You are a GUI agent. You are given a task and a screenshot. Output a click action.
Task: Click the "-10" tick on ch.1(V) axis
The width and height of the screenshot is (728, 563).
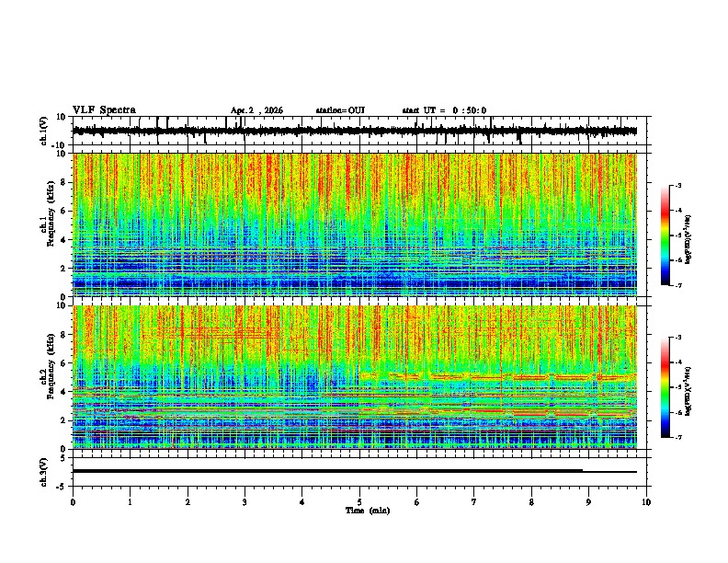coord(60,145)
